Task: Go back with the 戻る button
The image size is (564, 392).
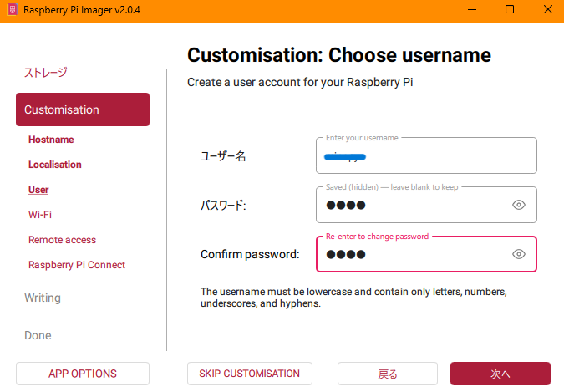Action: pyautogui.click(x=388, y=374)
